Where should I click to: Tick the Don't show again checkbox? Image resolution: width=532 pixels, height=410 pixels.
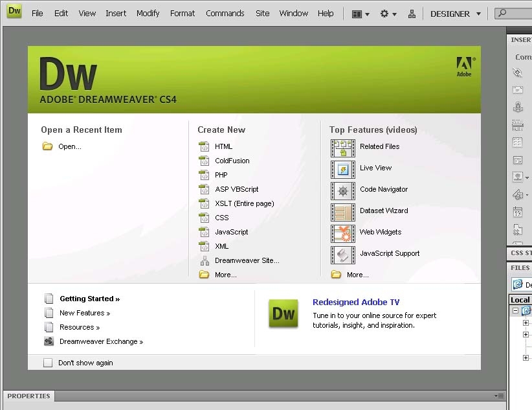(48, 363)
